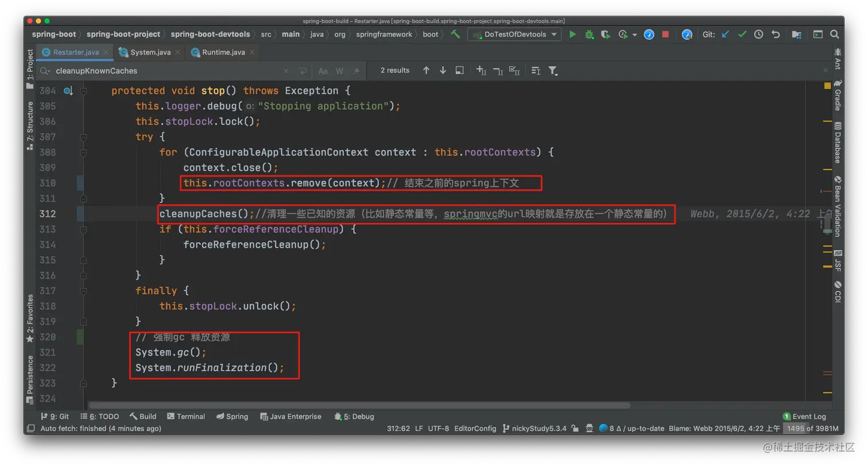Viewport: 868px width, 466px height.
Task: Change file encoding via UTF-8 status item
Action: pos(438,429)
